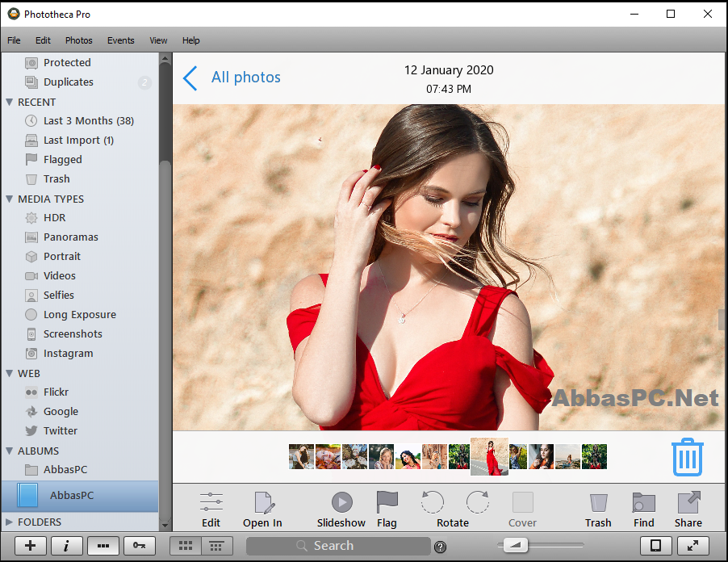Image resolution: width=728 pixels, height=562 pixels.
Task: Click in the Search field
Action: tap(338, 546)
